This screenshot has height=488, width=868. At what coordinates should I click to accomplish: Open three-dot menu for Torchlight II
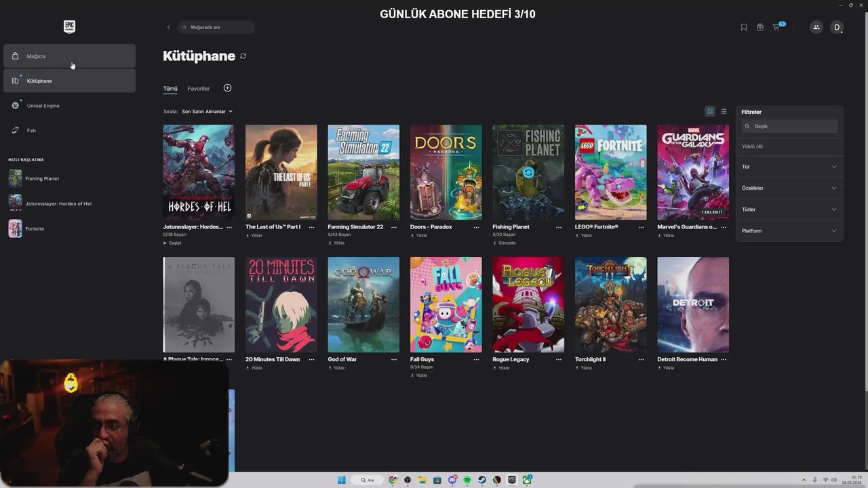point(642,359)
